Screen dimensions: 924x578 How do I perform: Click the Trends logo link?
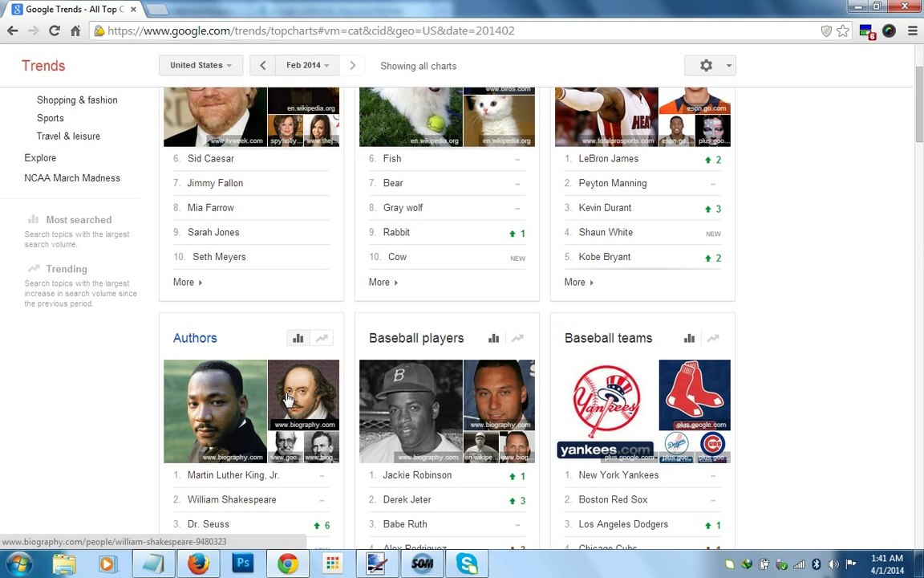coord(43,66)
